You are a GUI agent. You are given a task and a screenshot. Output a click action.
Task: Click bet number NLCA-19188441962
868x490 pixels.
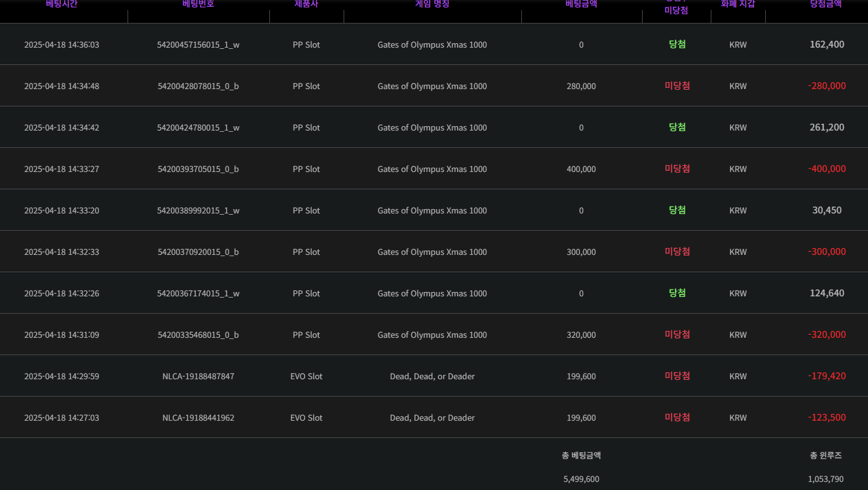pyautogui.click(x=198, y=418)
